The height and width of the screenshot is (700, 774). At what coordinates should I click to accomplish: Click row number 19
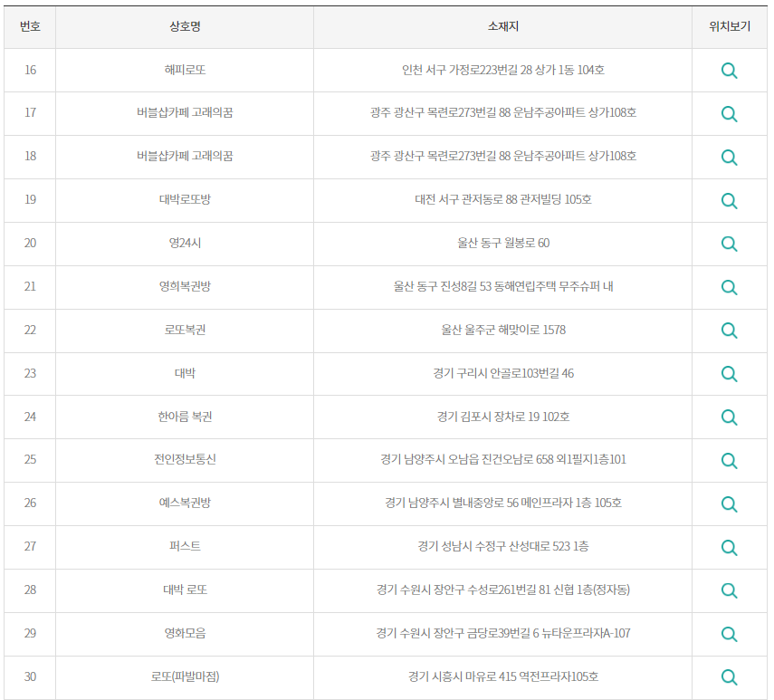click(x=30, y=199)
